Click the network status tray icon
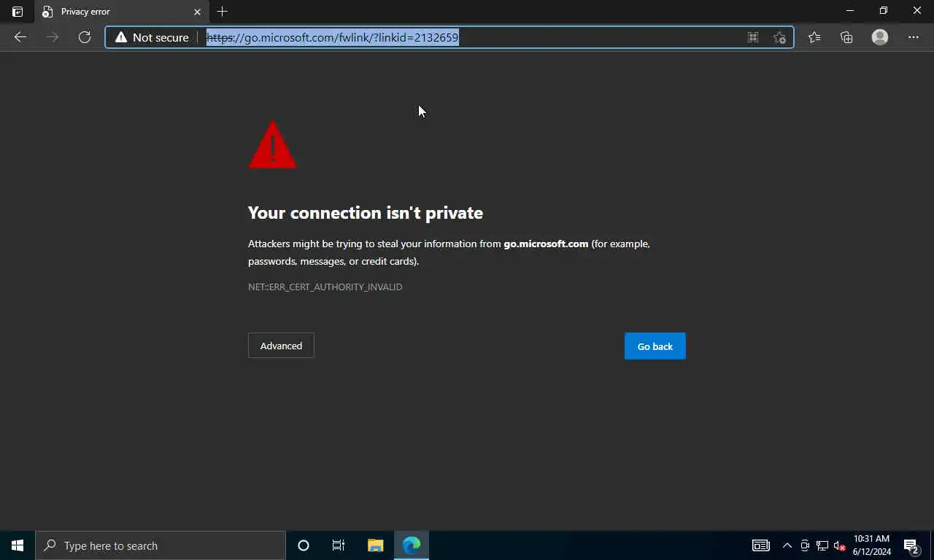934x560 pixels. click(x=822, y=545)
